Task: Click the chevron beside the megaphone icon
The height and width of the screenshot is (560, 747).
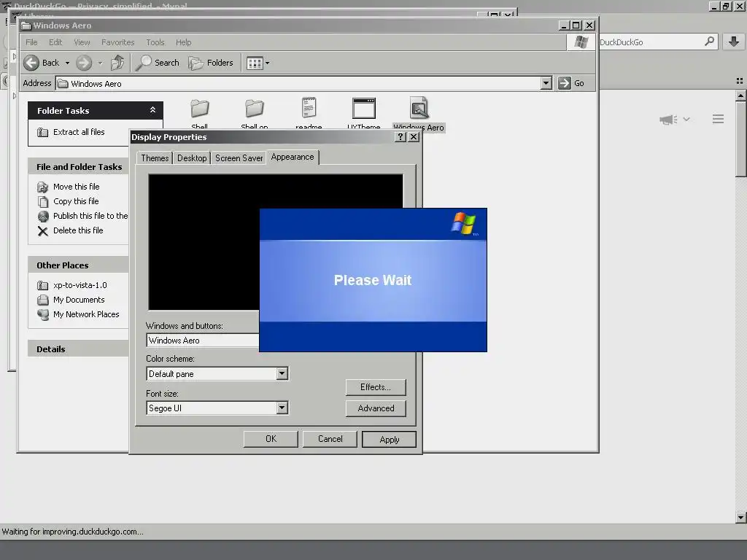Action: coord(686,119)
